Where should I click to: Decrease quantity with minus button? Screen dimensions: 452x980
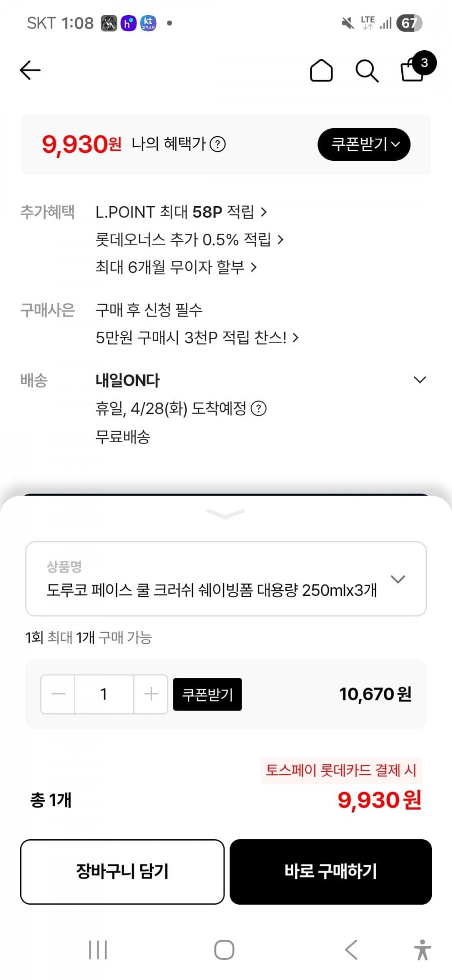(x=58, y=694)
